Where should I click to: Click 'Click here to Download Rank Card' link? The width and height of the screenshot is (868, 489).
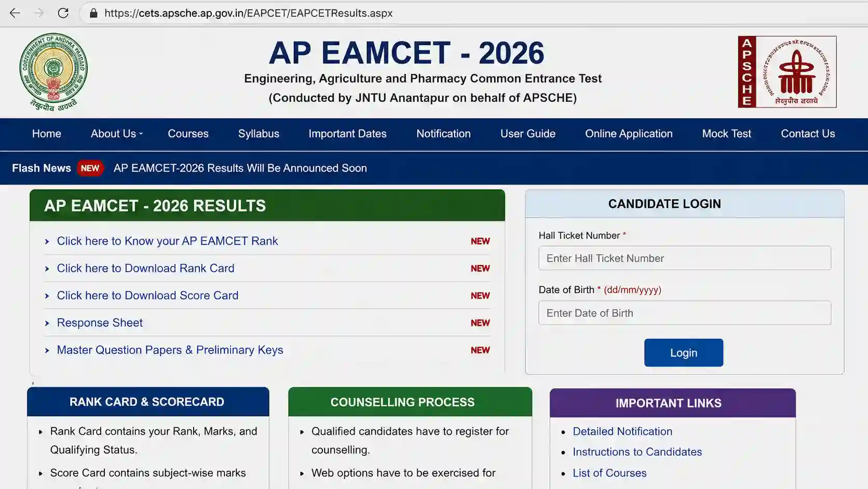tap(145, 268)
